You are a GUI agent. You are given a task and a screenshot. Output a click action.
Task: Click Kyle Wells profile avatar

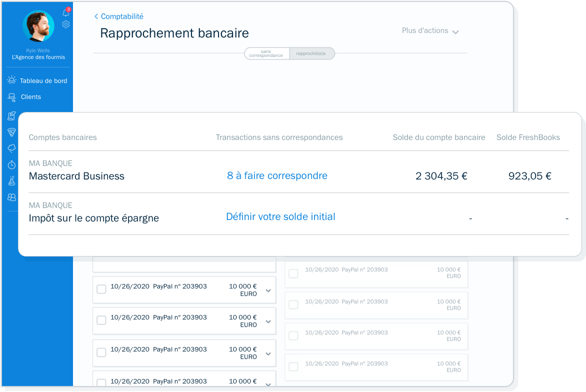[38, 26]
